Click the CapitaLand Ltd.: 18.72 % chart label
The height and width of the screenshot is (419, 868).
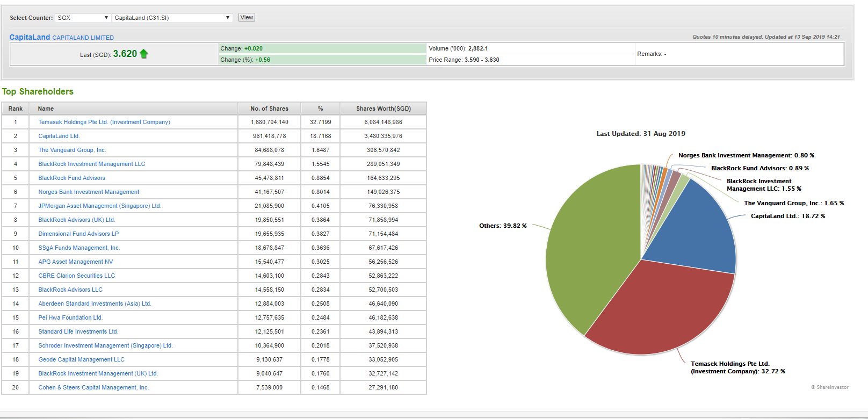[x=788, y=216]
